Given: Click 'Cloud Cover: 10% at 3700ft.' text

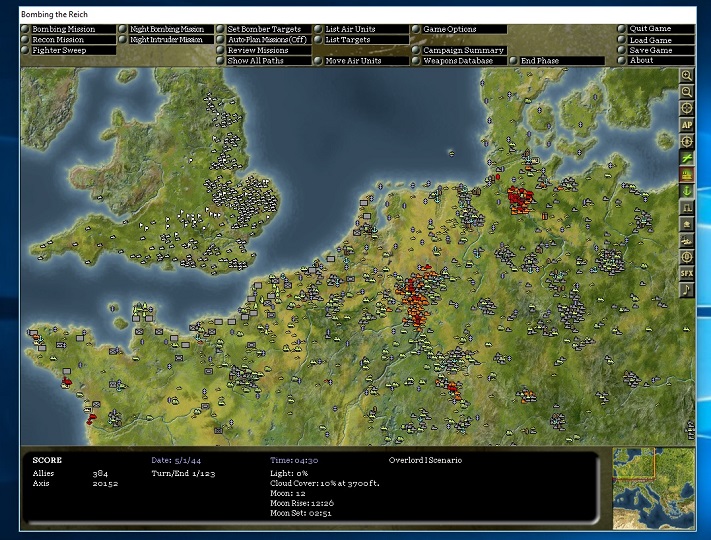Looking at the screenshot, I should click(325, 483).
